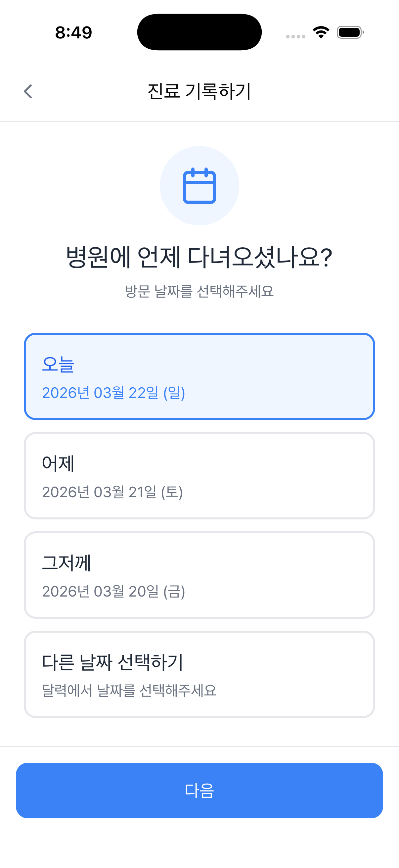The width and height of the screenshot is (399, 868).
Task: Tap the cellular signal dots
Action: pyautogui.click(x=296, y=36)
